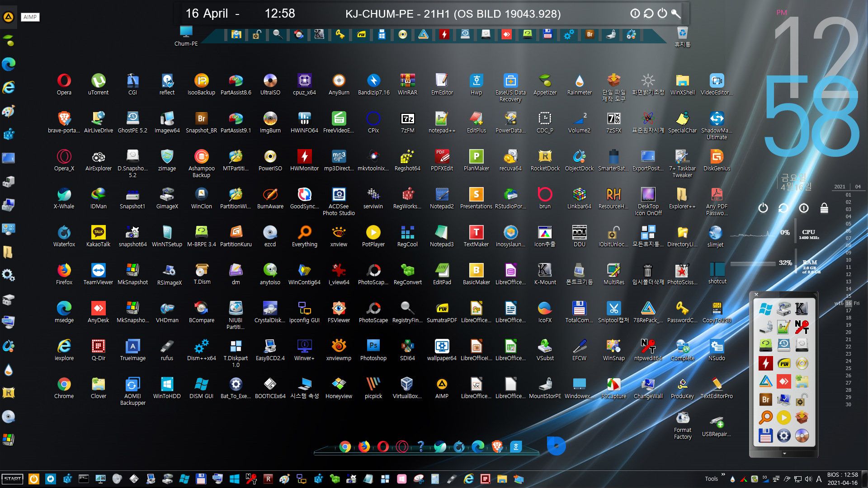Launch Chrome from the bottom dock

[345, 446]
